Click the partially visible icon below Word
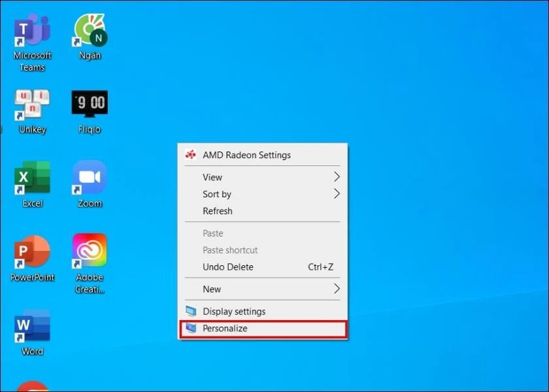 point(32,385)
